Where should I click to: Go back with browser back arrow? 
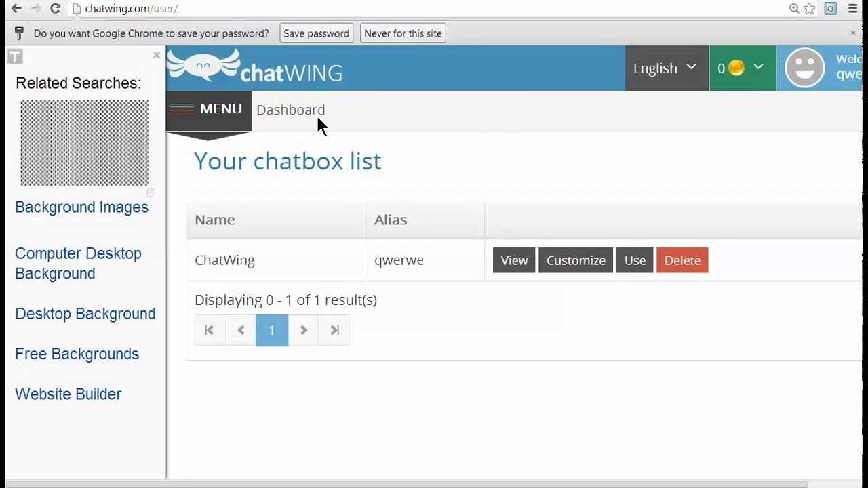(16, 9)
